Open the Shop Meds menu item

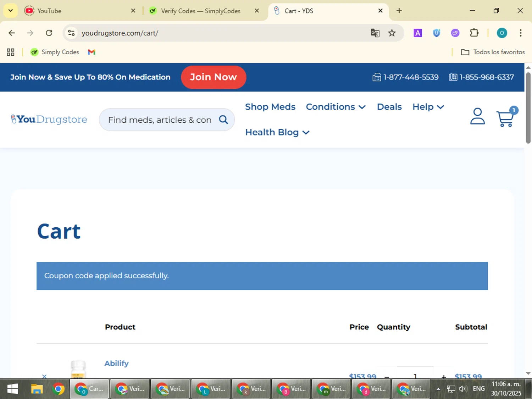[x=270, y=107]
